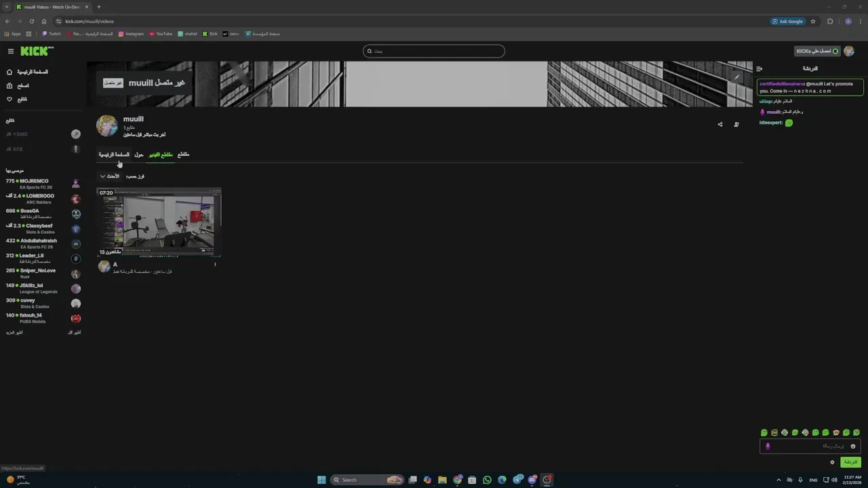
Task: Click the green chat send button
Action: tap(850, 462)
